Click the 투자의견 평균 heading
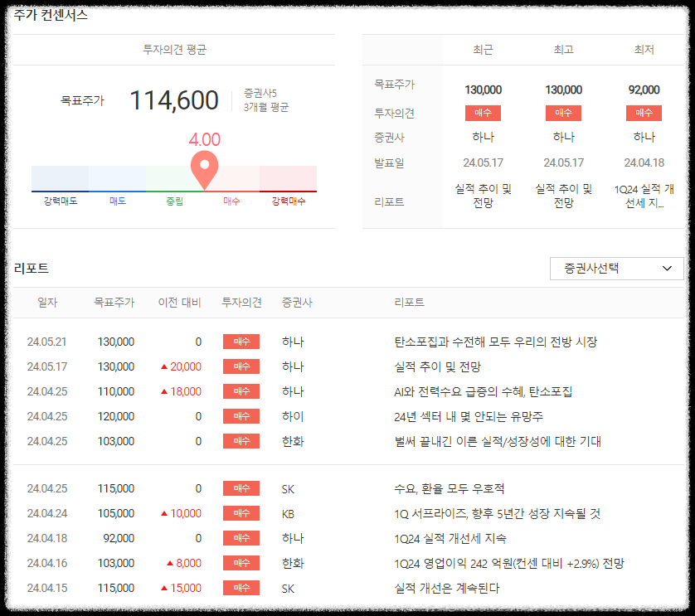Screen dimensions: 695x616 175,49
